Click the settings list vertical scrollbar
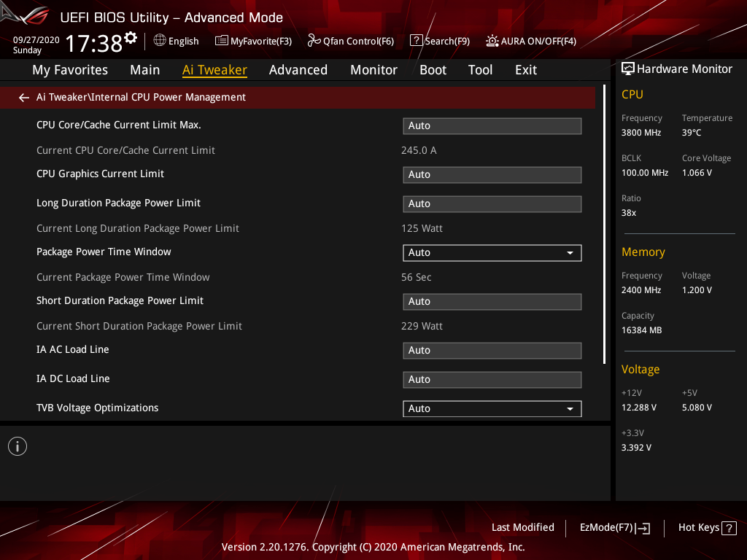 click(x=604, y=224)
